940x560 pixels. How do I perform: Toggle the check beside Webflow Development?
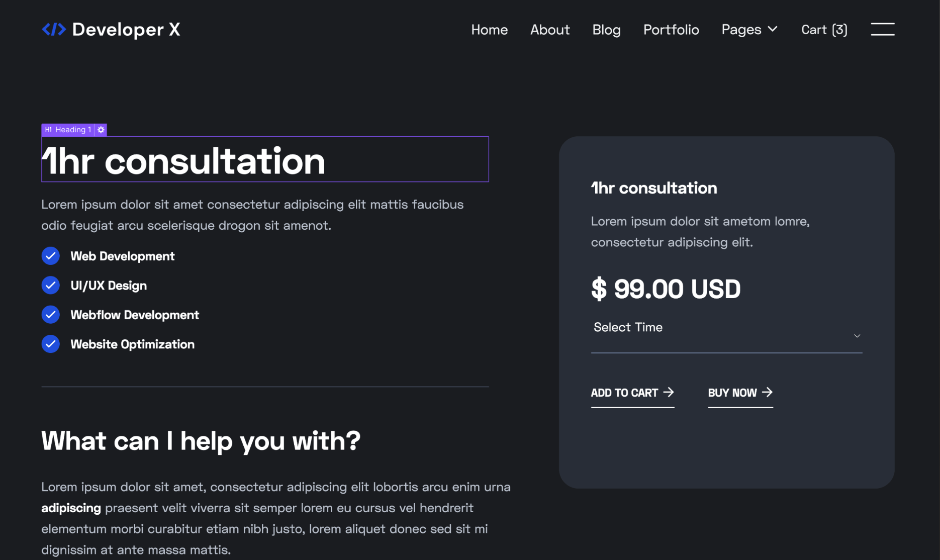pyautogui.click(x=50, y=314)
